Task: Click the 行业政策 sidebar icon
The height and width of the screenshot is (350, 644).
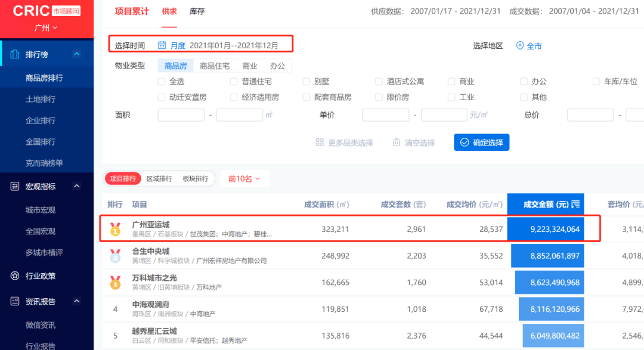Action: pos(15,275)
